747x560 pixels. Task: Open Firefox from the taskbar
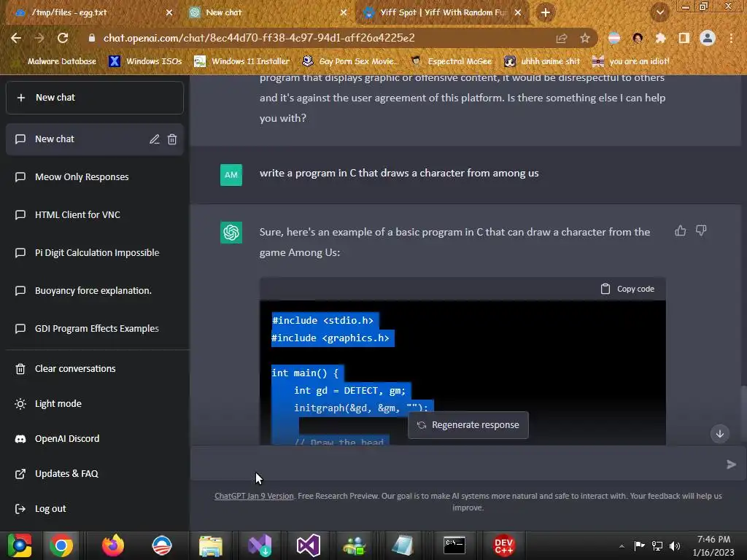point(113,545)
